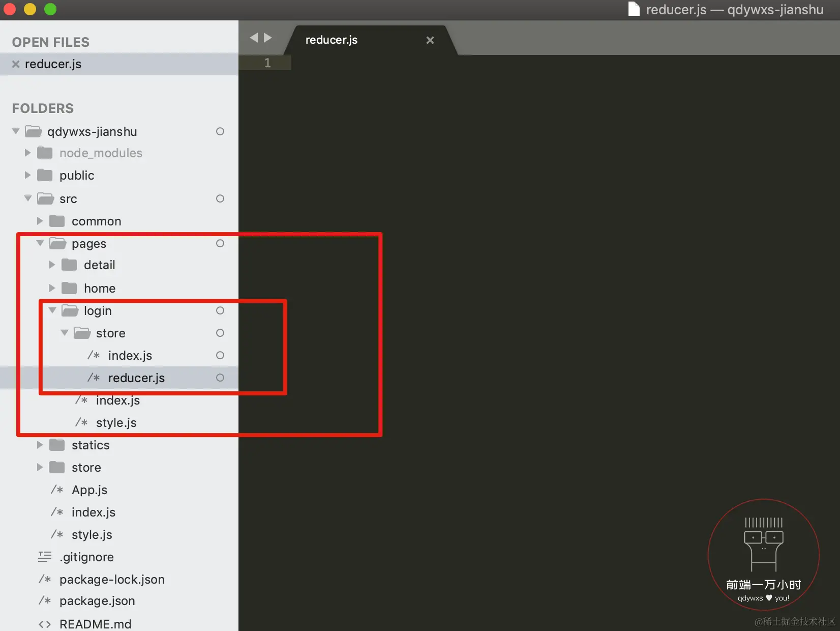The width and height of the screenshot is (840, 631).
Task: Click the home folder icon
Action: pyautogui.click(x=69, y=288)
